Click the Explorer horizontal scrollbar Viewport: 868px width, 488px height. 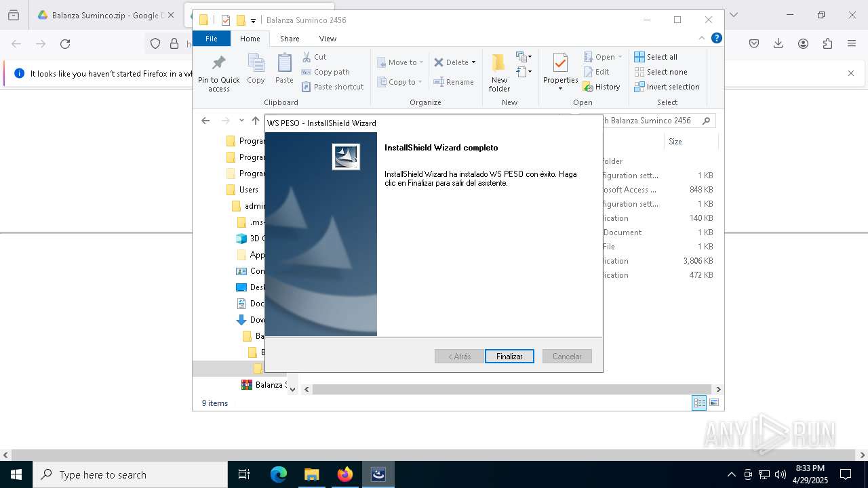(x=512, y=389)
